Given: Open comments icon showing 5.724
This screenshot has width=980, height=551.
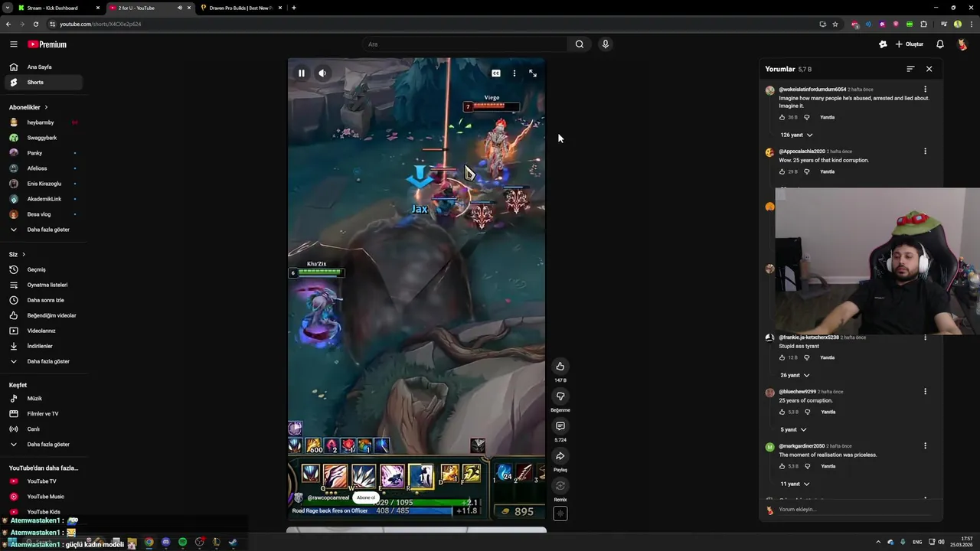Looking at the screenshot, I should click(x=560, y=426).
